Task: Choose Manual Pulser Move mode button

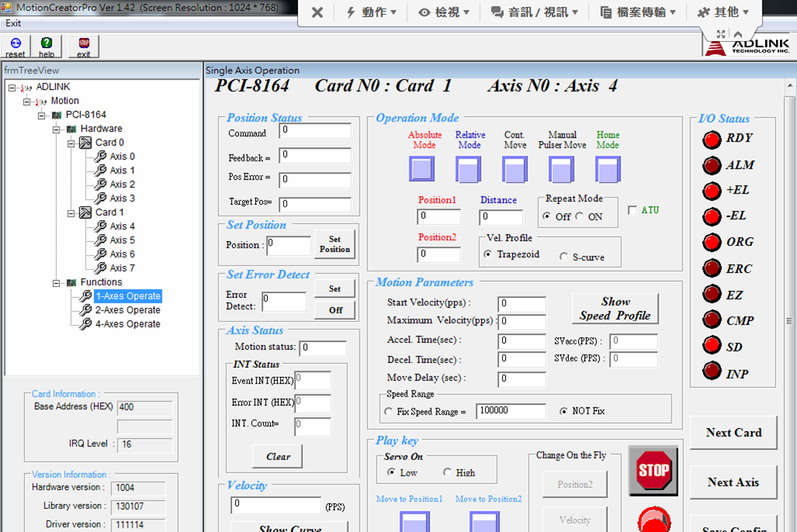Action: (x=561, y=169)
